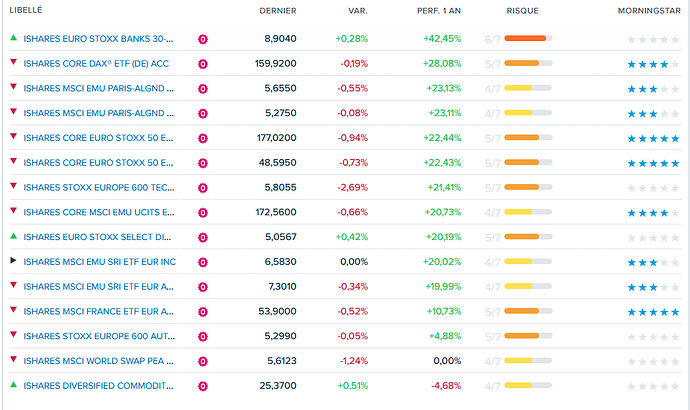Click the +10,73% one-year performance value
Screen dimensions: 690x410
(444, 311)
